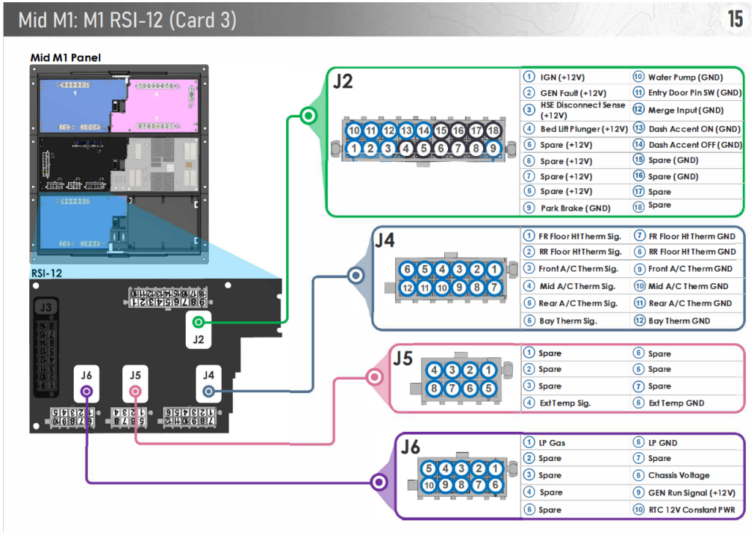The height and width of the screenshot is (546, 756).
Task: Select 'RR Floor Ht Therm Sig.' entry
Action: (x=580, y=252)
